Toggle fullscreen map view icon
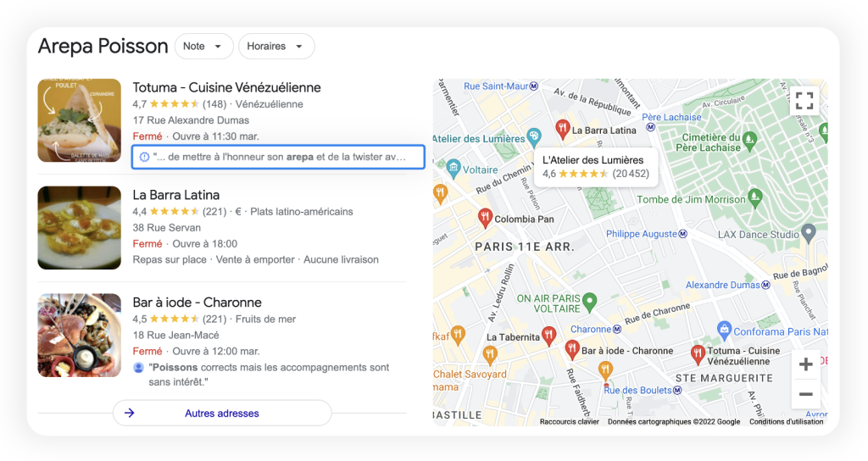This screenshot has height=461, width=868. coord(804,101)
